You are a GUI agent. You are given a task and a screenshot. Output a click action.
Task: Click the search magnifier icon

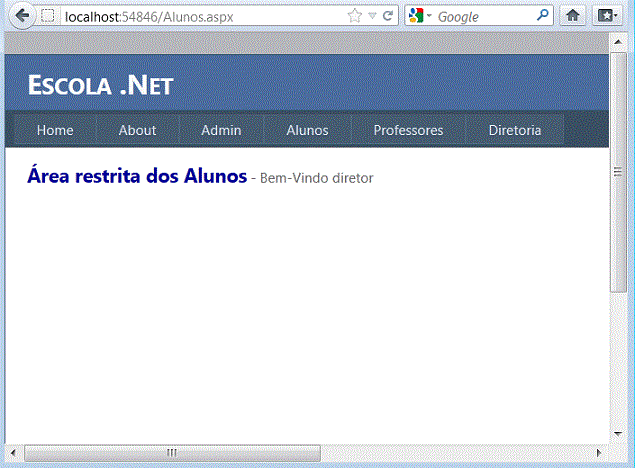(542, 15)
